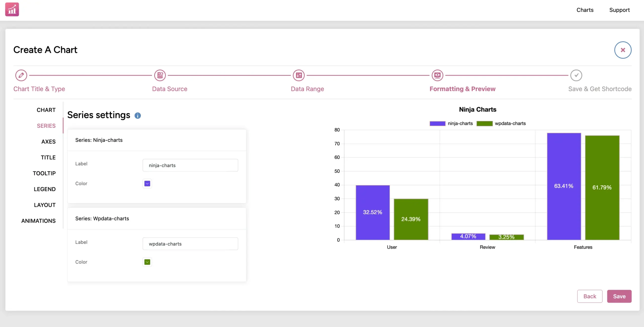Click the Data Range step label
Image resolution: width=644 pixels, height=327 pixels.
coord(307,89)
